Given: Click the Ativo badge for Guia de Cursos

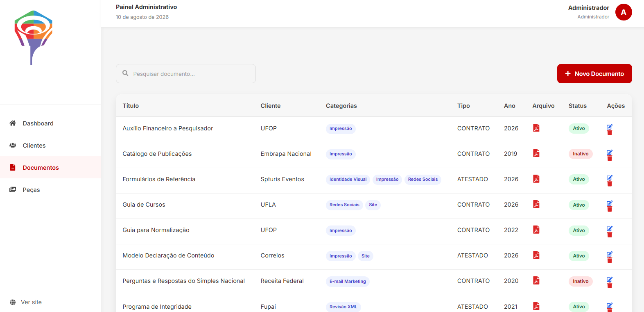Looking at the screenshot, I should (579, 205).
